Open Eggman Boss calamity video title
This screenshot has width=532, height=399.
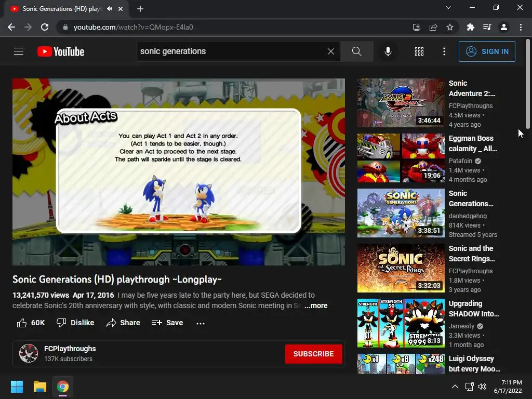point(473,143)
